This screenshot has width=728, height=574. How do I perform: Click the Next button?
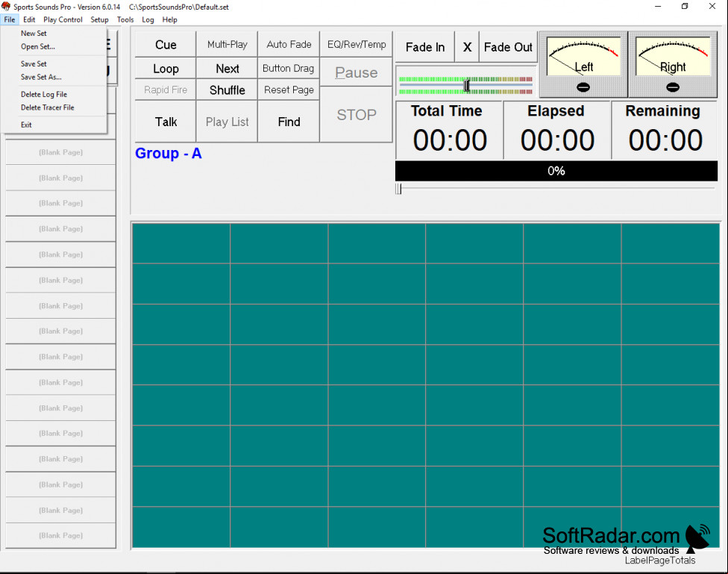coord(227,69)
